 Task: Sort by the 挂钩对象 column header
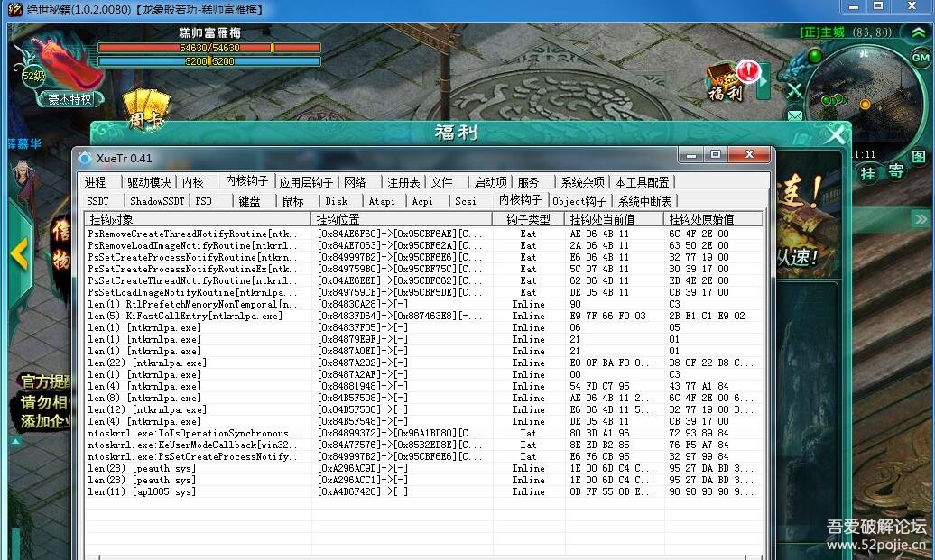point(198,219)
